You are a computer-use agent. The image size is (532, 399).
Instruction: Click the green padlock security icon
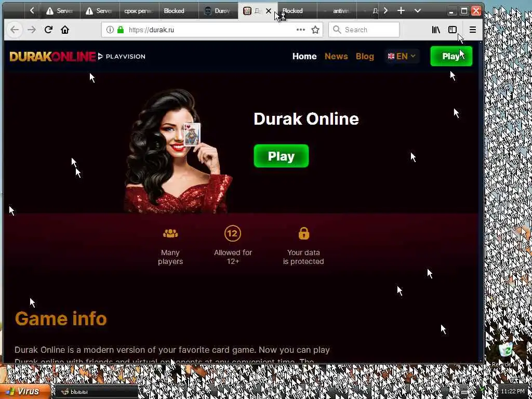[x=121, y=30]
